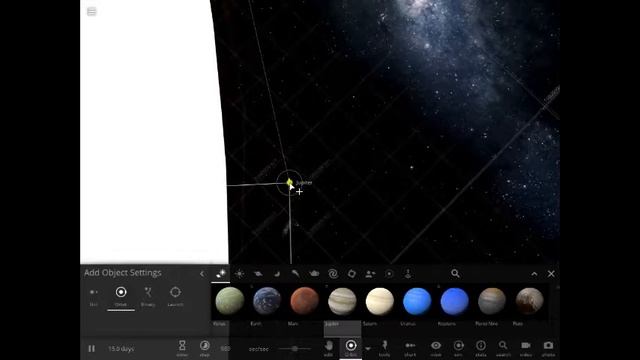
Task: Close the Add Object panel
Action: 551,274
